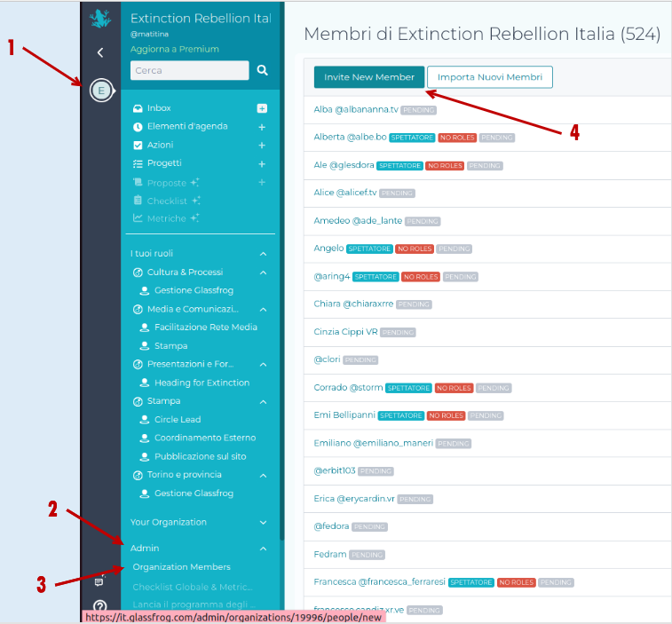Collapse the I tuoi ruoli section
The width and height of the screenshot is (672, 624).
[x=263, y=254]
